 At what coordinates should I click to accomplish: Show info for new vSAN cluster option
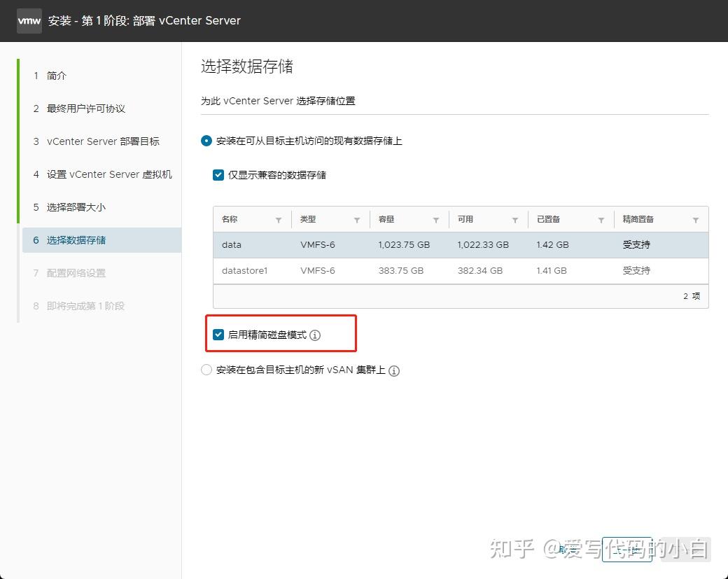[x=393, y=370]
